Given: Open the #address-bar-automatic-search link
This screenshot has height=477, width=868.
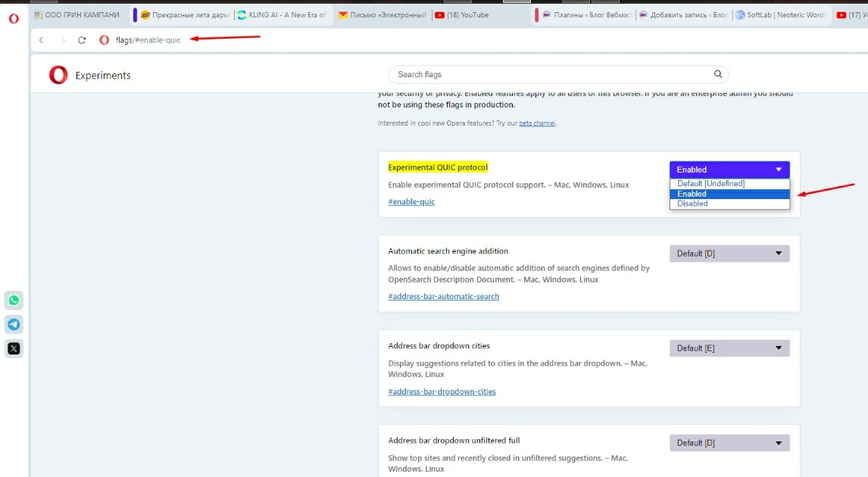Looking at the screenshot, I should [x=443, y=297].
